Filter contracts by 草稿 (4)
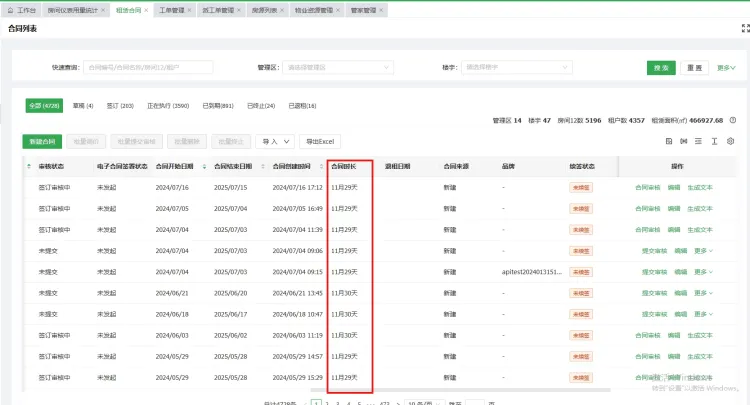 [x=83, y=106]
